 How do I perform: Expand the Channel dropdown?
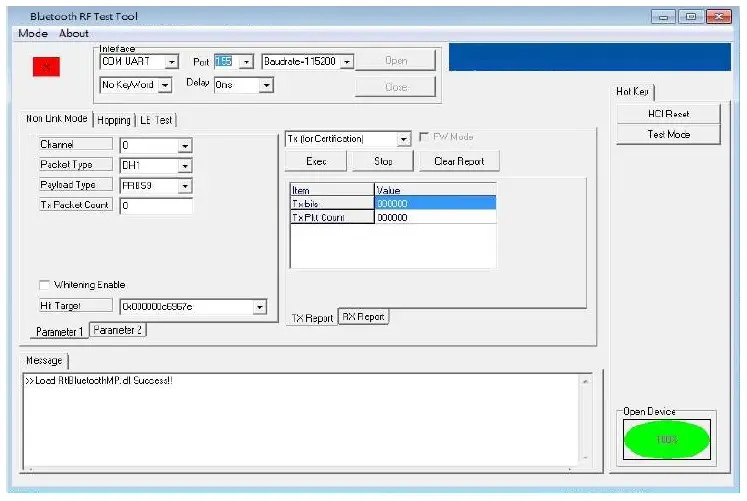click(x=185, y=146)
